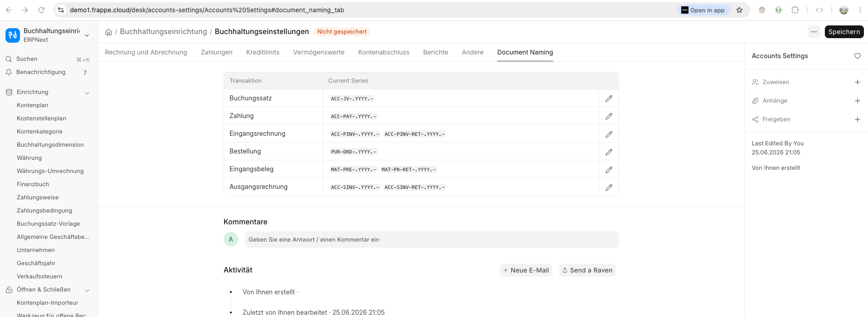
Task: Open the Kontenabschluss tab
Action: pos(384,52)
